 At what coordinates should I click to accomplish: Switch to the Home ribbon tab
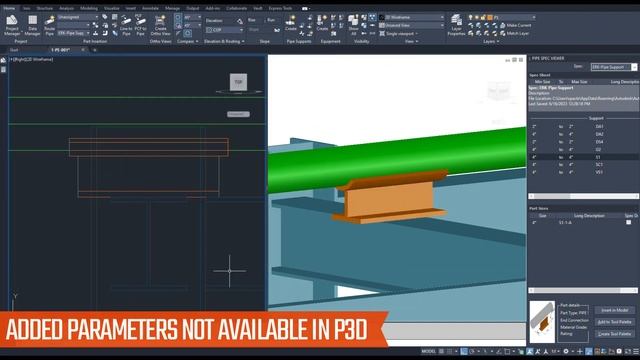[9, 8]
